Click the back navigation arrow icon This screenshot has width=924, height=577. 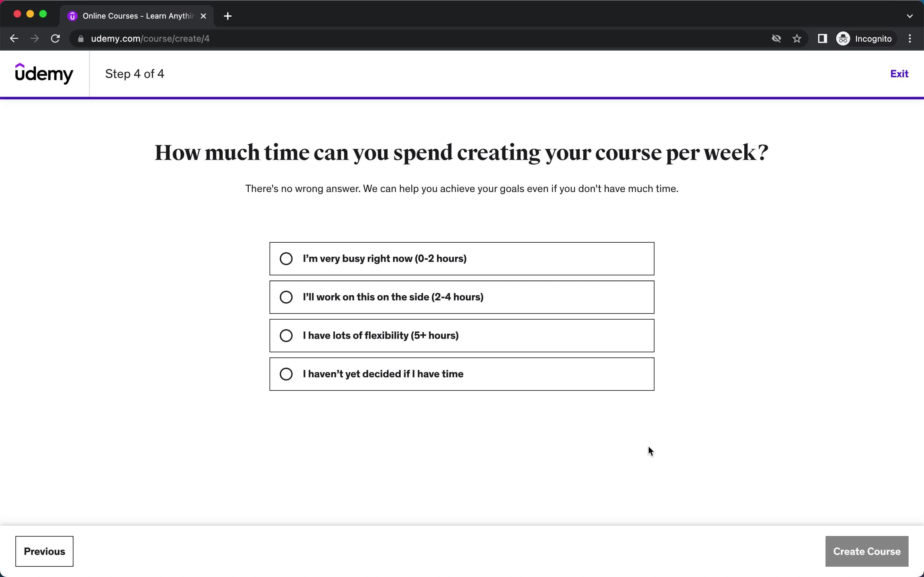(x=14, y=38)
